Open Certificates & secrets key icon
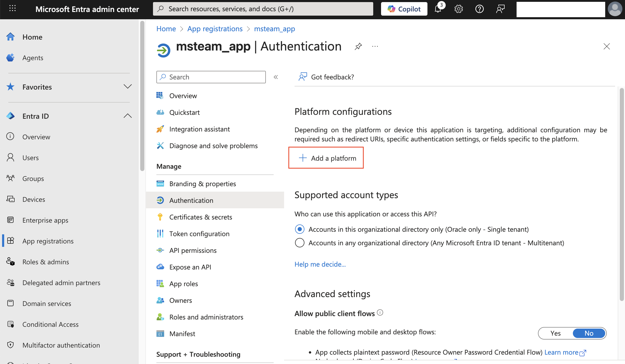Screen dimensions: 625x364 coord(160,217)
